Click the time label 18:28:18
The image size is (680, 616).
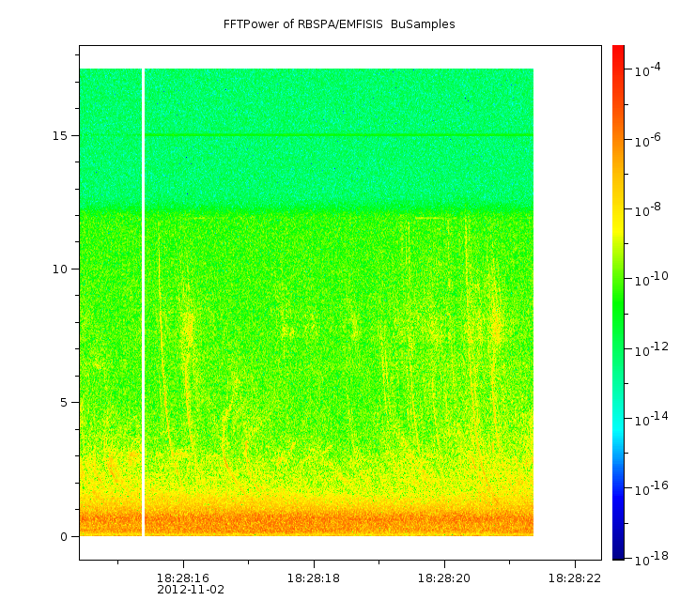314,578
